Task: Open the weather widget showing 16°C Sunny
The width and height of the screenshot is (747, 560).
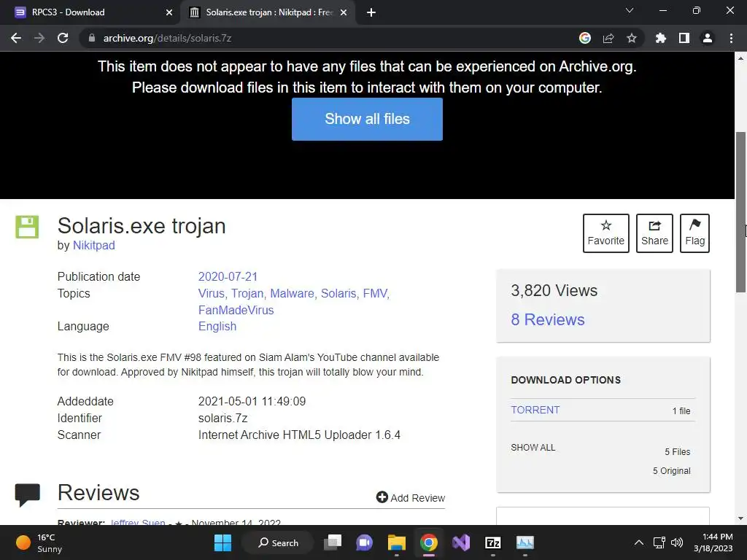Action: coord(39,542)
